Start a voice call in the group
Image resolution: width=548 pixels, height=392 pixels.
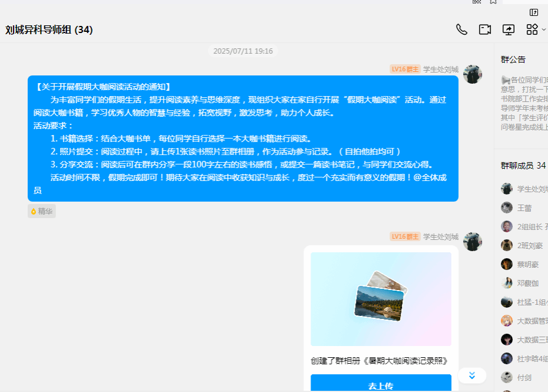coord(461,29)
